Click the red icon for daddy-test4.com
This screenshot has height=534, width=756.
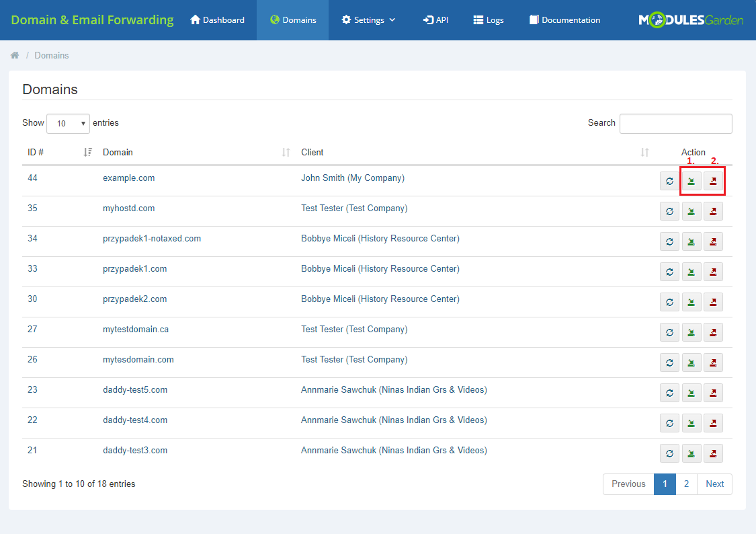tap(713, 423)
